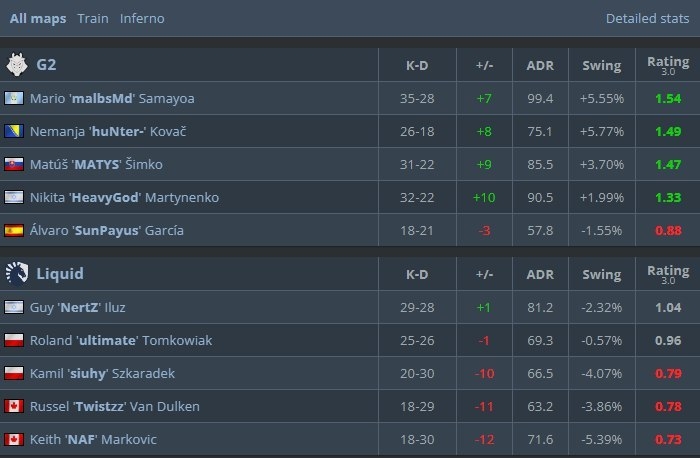This screenshot has height=458, width=700.
Task: Click ultimate's Poland flag icon
Action: 14,340
